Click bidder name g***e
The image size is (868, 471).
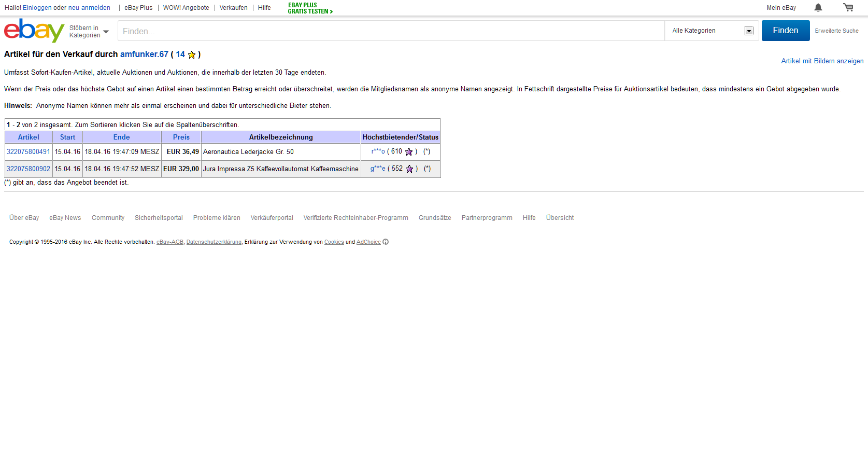[378, 169]
